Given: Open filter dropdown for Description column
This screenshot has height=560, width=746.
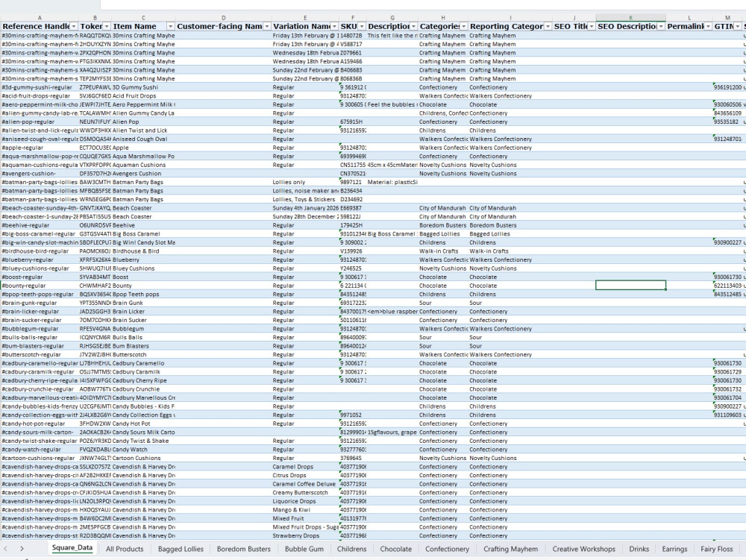Looking at the screenshot, I should coord(413,27).
